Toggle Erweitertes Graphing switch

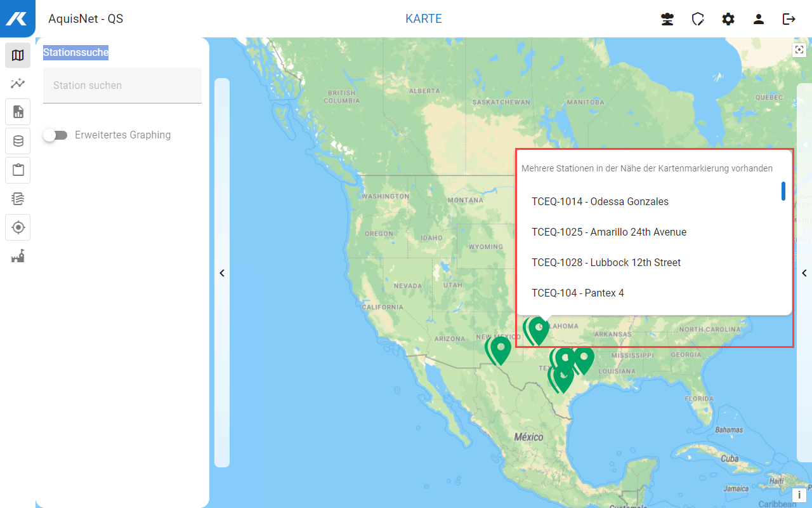(55, 135)
